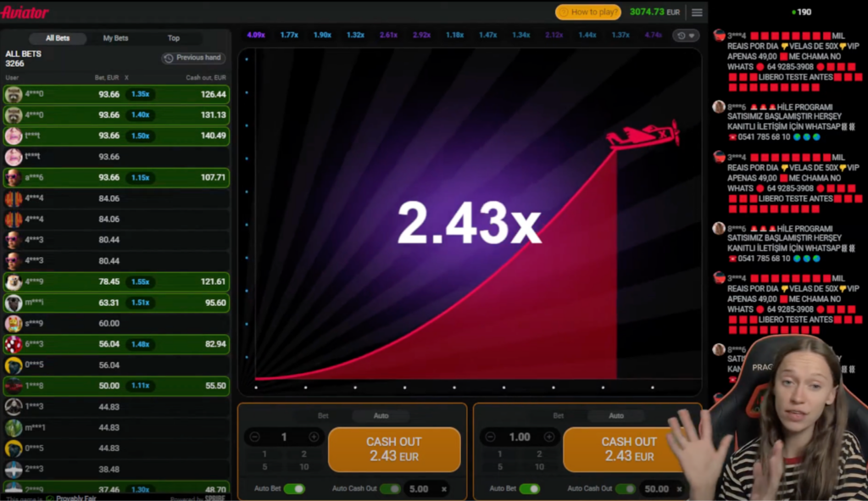The image size is (868, 501).
Task: Click the 2.43x current multiplier
Action: pos(469,223)
